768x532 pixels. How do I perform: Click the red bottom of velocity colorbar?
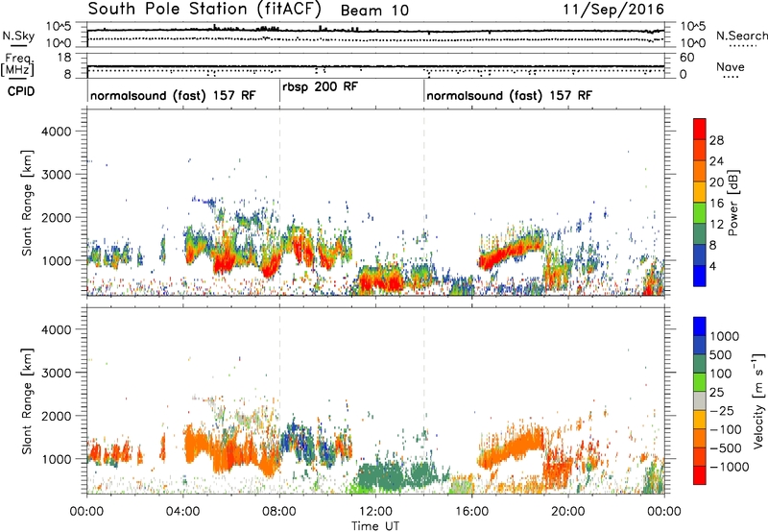click(700, 475)
